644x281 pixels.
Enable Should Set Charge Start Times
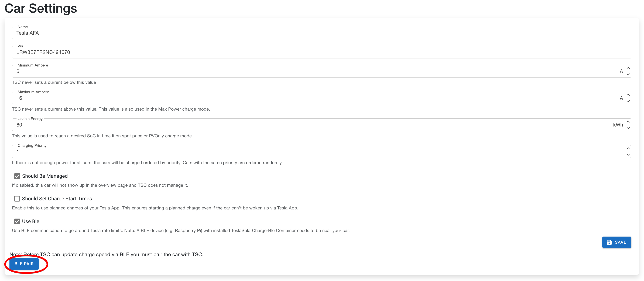(x=17, y=199)
